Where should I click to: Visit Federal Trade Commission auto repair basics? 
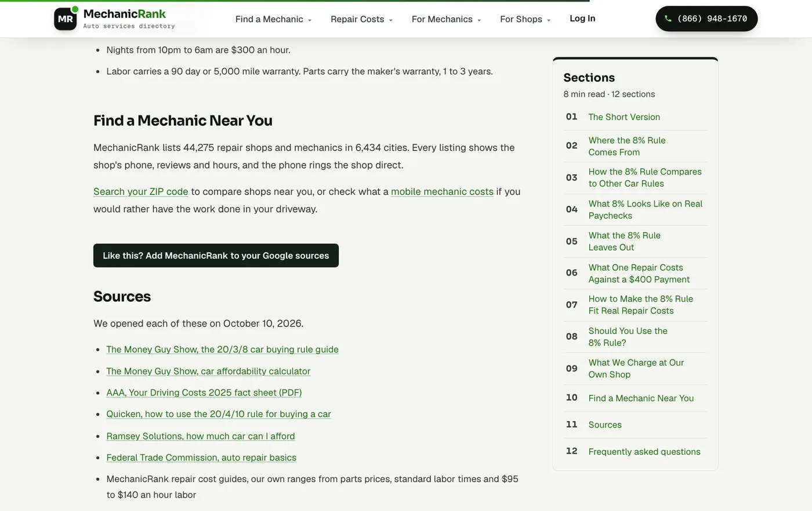pos(201,458)
